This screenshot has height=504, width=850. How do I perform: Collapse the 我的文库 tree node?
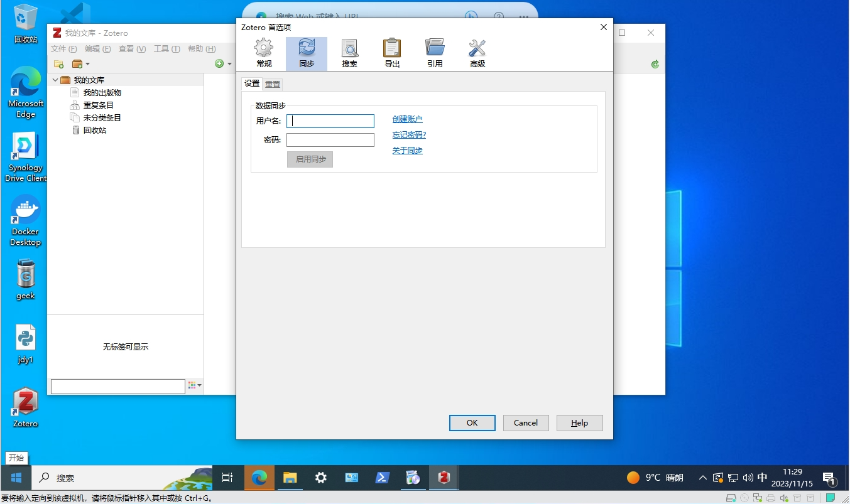[55, 80]
